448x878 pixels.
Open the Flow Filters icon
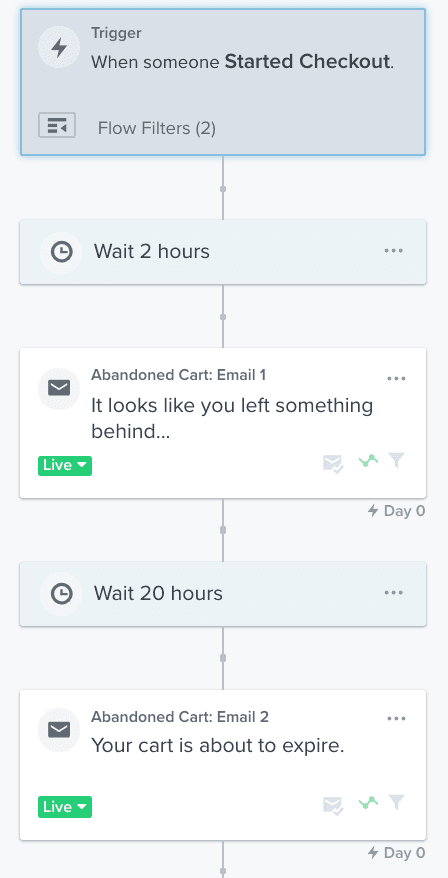pos(57,125)
